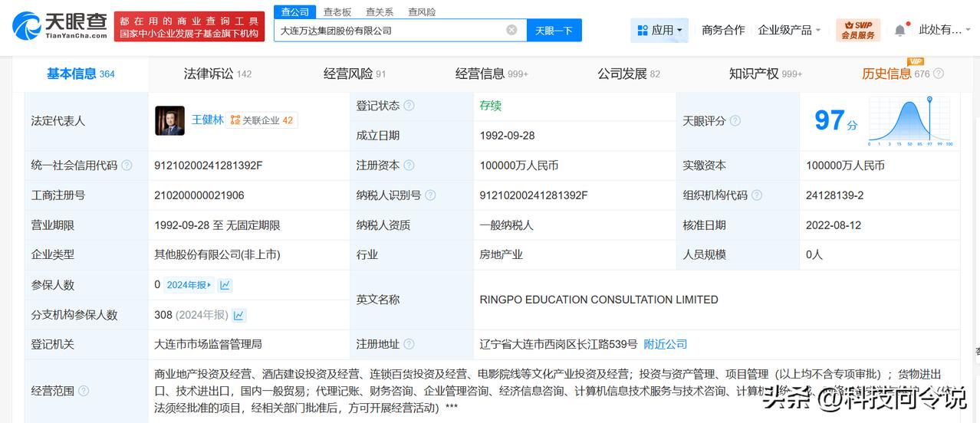Select the 知识产权 999+ tab
The image size is (980, 423).
[x=765, y=74]
